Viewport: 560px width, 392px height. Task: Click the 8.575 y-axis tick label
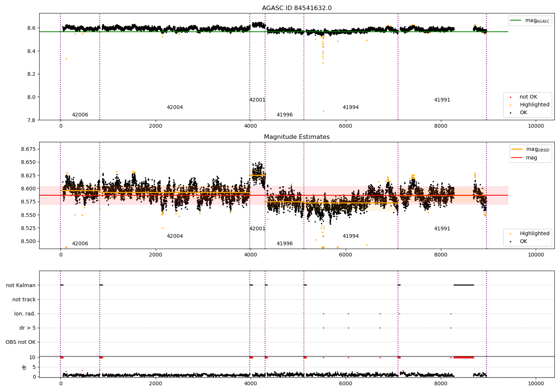(28, 202)
